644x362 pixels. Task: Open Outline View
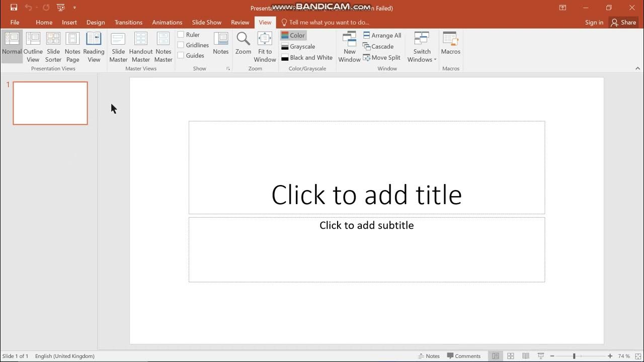click(33, 46)
